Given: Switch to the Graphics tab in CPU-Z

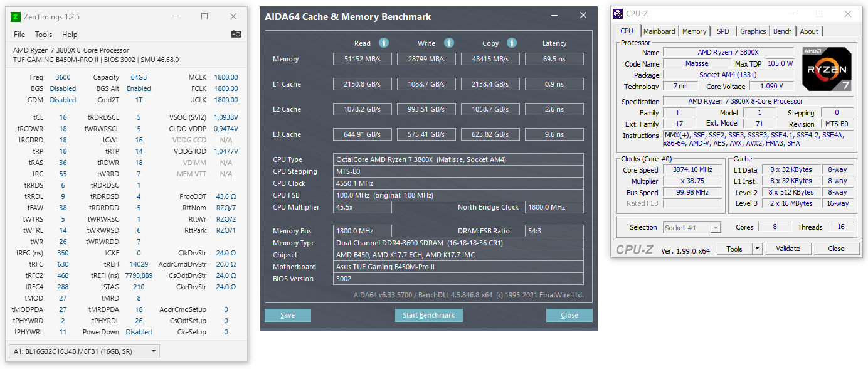Looking at the screenshot, I should coord(753,31).
